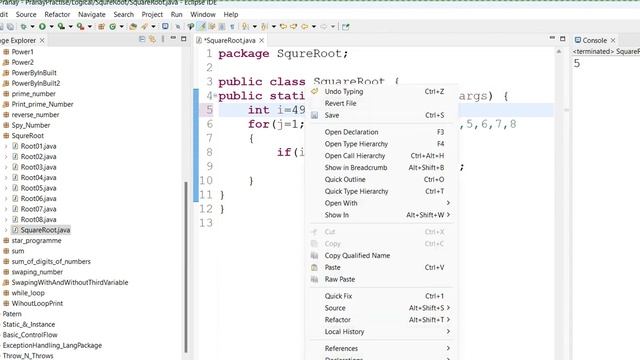Collapse all in Package Explorer
Viewport: 640px width, 360px height.
[x=142, y=39]
